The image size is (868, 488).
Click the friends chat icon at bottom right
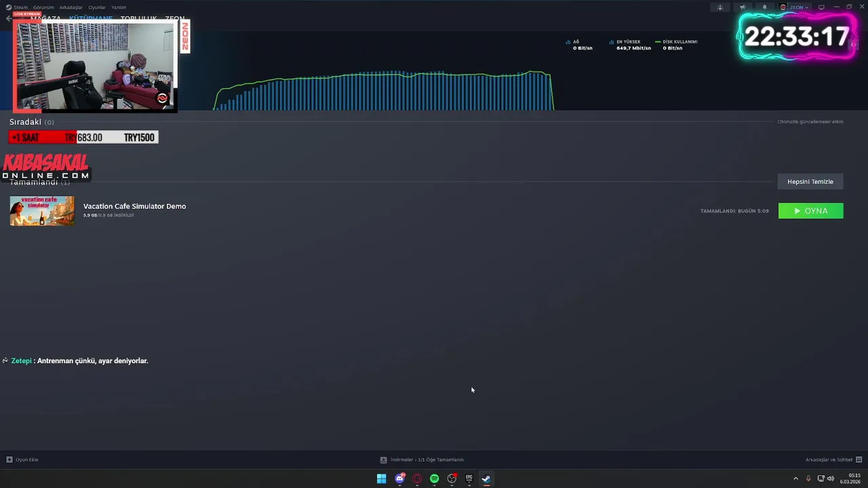coord(859,460)
